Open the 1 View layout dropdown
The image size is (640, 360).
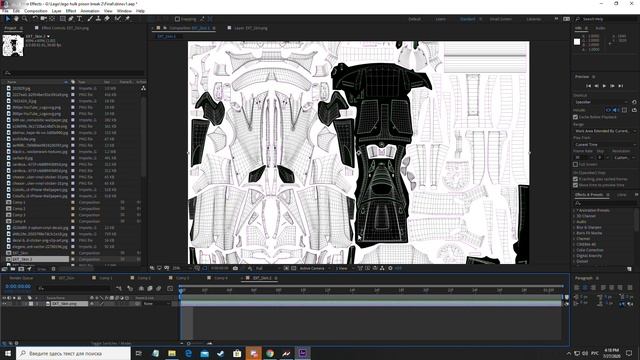point(344,268)
